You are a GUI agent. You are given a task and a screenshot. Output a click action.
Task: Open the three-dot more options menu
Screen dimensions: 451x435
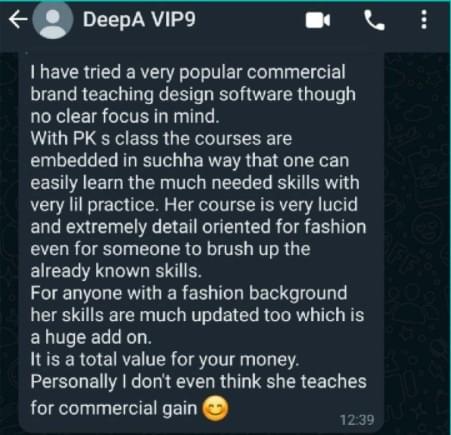tap(424, 20)
